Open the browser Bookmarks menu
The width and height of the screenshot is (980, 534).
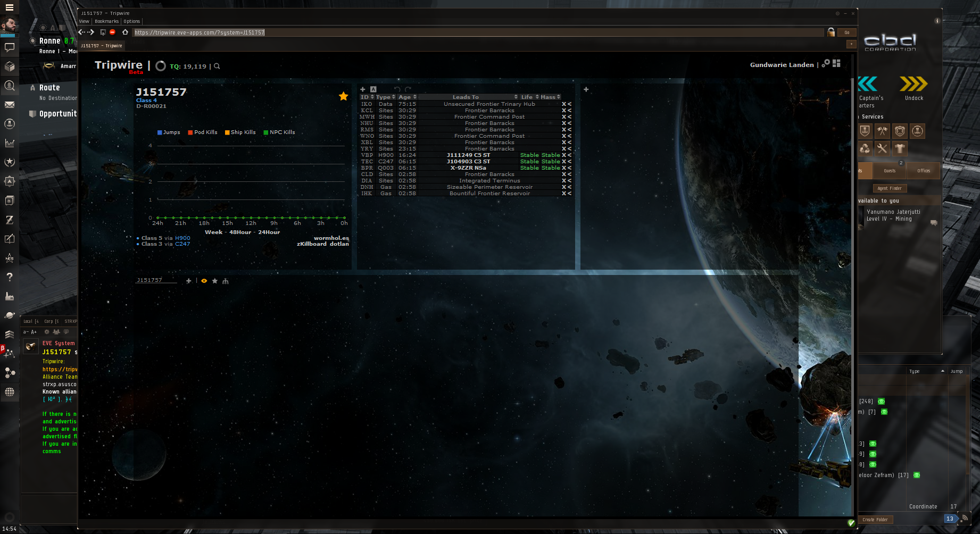point(107,21)
